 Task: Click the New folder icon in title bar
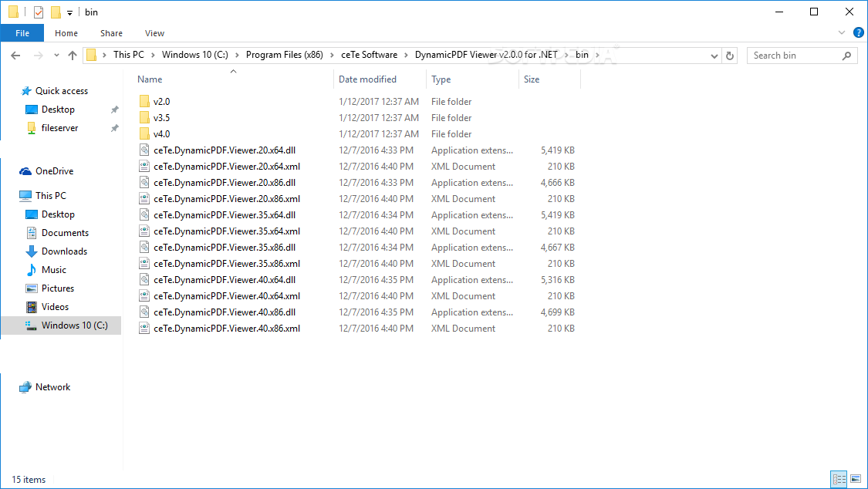point(56,12)
